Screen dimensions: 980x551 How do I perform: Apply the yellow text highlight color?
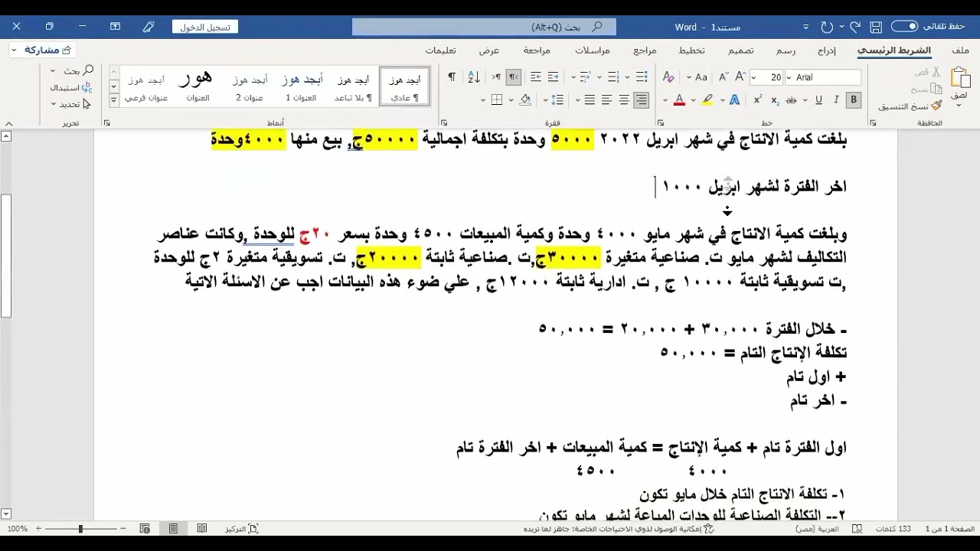[707, 99]
